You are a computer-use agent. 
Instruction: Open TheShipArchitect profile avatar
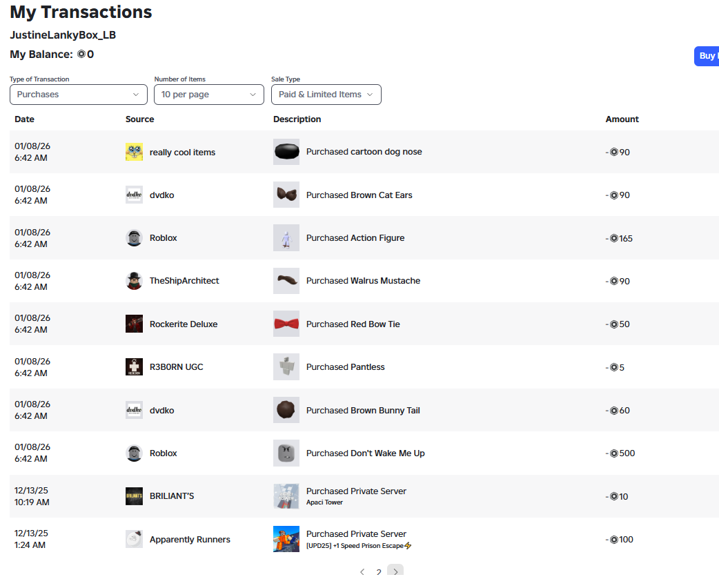click(134, 281)
